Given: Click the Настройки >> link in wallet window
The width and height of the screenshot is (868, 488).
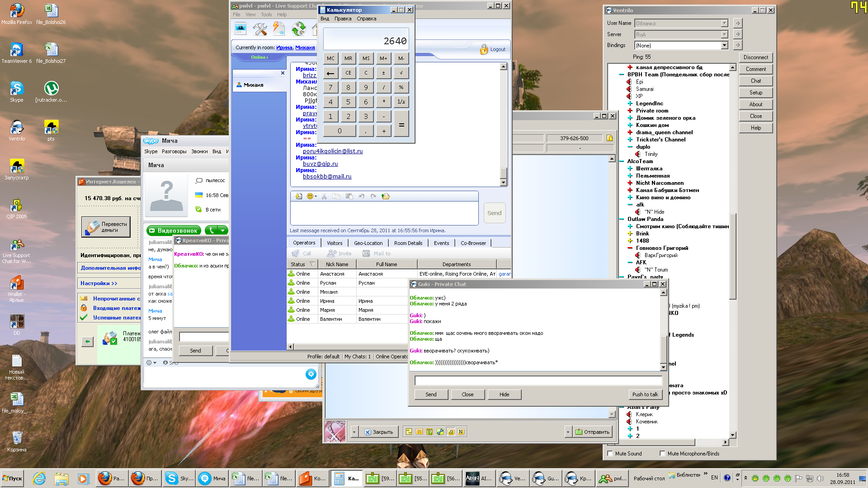Looking at the screenshot, I should (x=99, y=283).
